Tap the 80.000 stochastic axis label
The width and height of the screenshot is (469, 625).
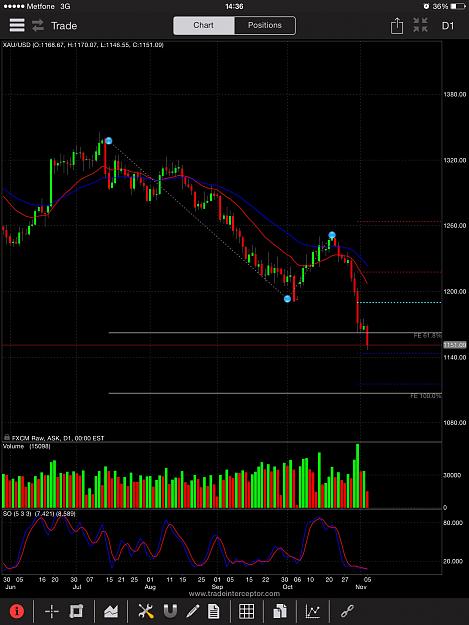(453, 523)
